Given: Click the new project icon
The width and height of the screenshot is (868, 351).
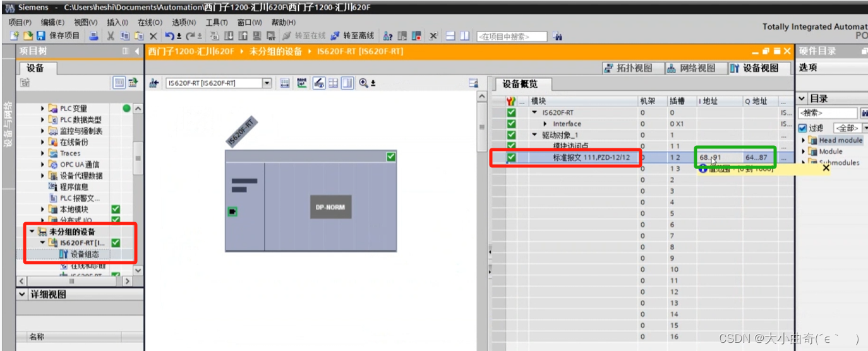Looking at the screenshot, I should pos(15,36).
